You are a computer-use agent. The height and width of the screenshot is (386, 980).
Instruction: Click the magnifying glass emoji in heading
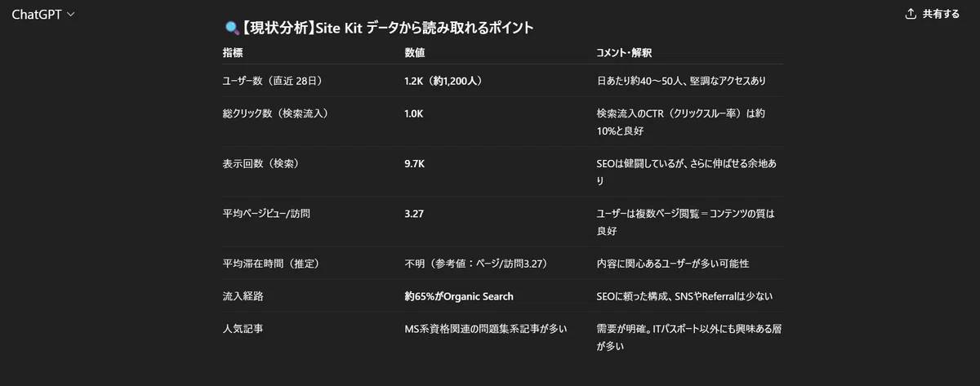[230, 28]
